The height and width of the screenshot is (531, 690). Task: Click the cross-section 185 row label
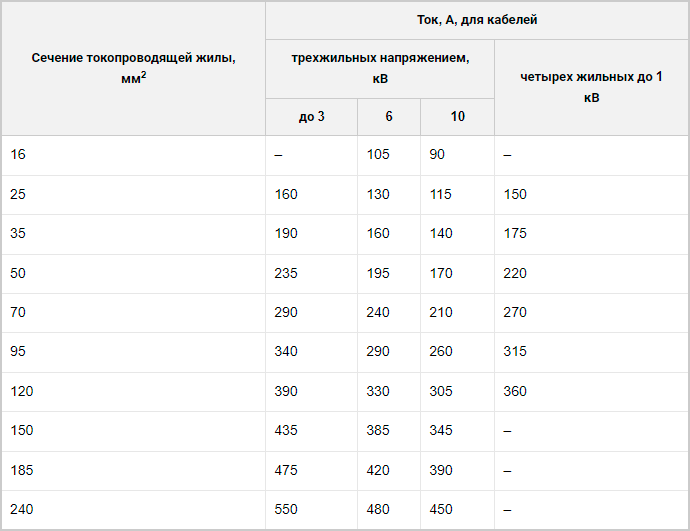click(x=22, y=470)
